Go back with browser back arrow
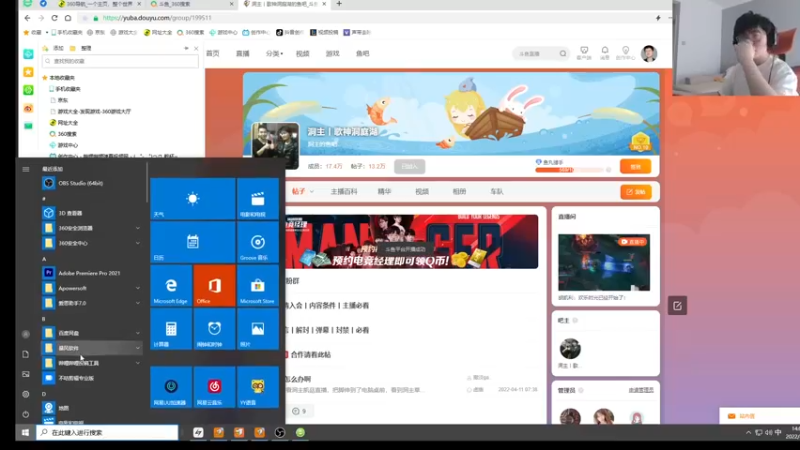 27,18
